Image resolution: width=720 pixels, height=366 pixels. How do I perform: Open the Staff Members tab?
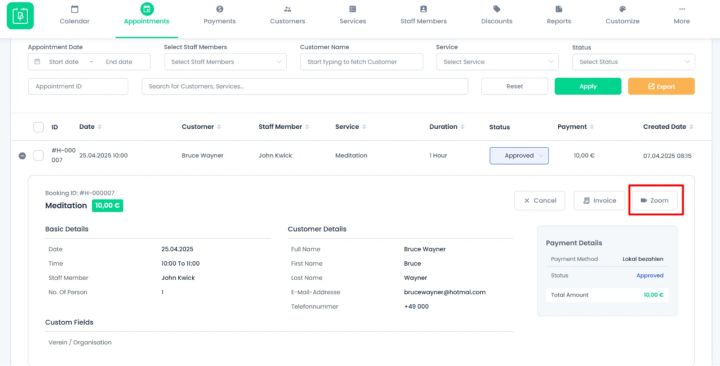tap(423, 16)
